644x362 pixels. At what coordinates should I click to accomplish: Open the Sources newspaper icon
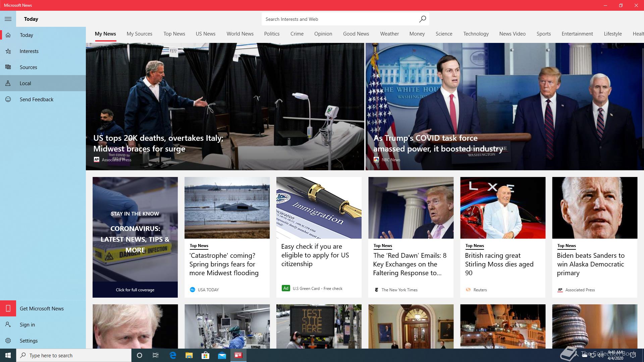(x=8, y=67)
